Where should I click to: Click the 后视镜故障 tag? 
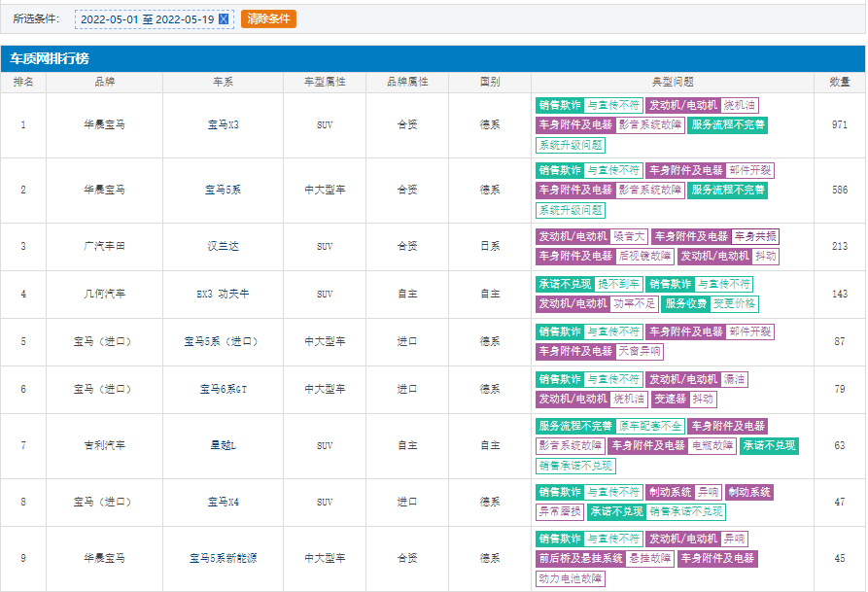pyautogui.click(x=644, y=256)
